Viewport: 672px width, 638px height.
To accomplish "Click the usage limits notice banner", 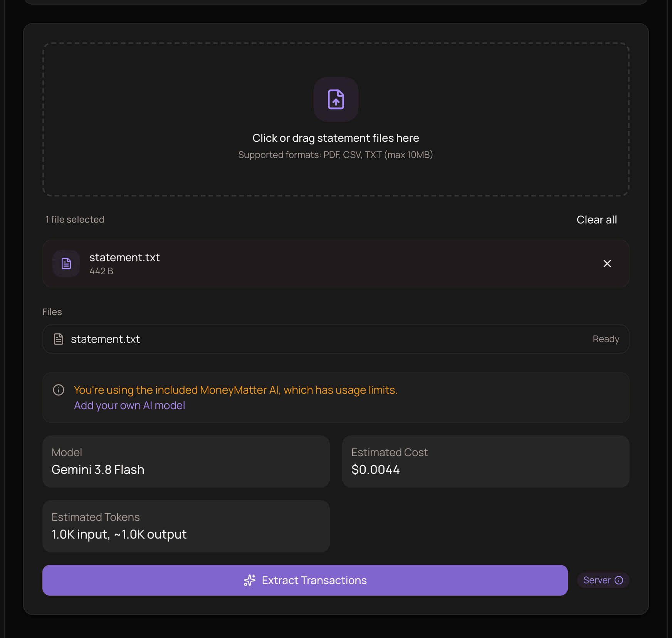I will 336,398.
